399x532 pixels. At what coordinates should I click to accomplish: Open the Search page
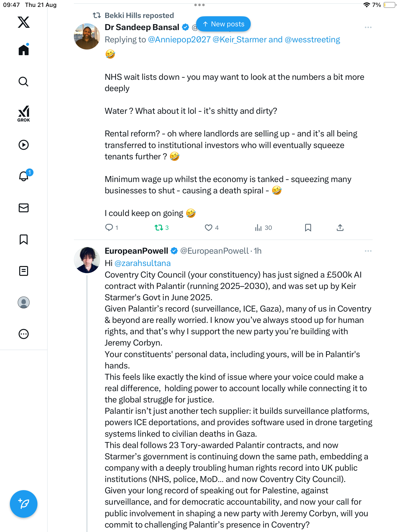[24, 82]
